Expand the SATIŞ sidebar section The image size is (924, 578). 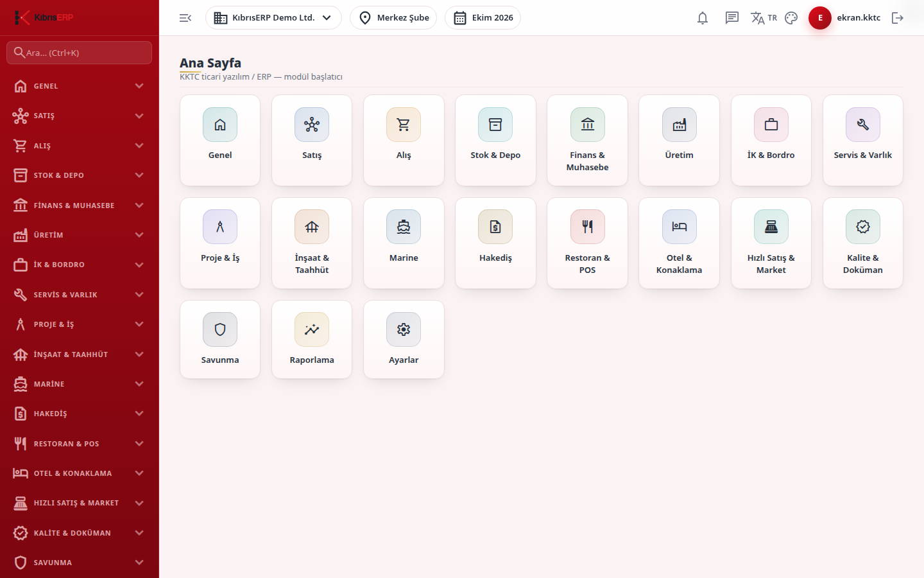pyautogui.click(x=80, y=116)
